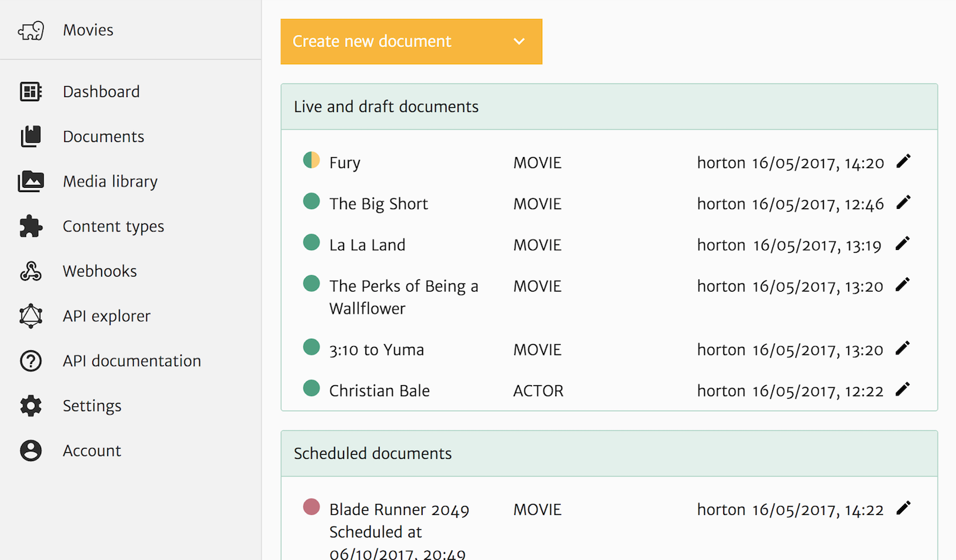Click the Webhooks icon in the sidebar
Viewport: 956px width, 560px height.
pos(31,271)
